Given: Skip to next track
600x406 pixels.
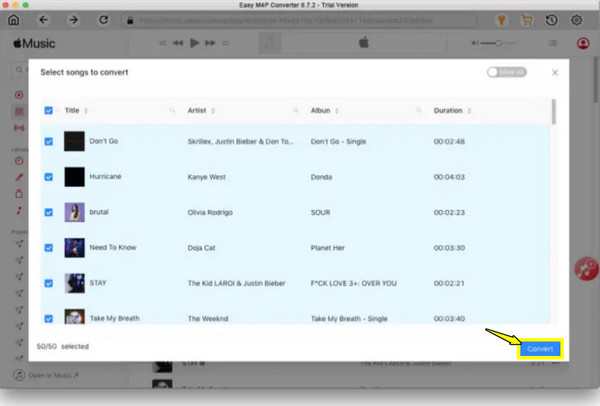Looking at the screenshot, I should coord(210,43).
